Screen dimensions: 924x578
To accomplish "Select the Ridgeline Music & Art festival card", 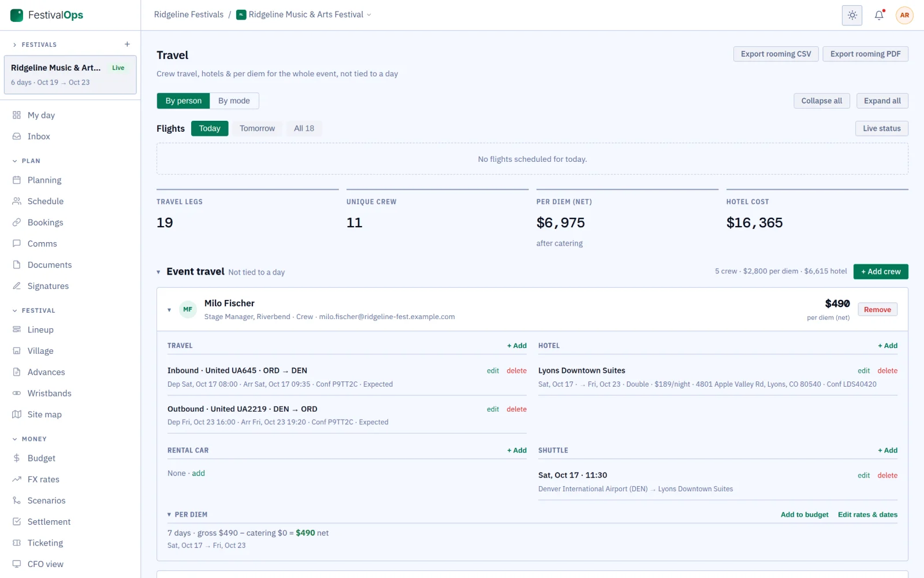I will tap(70, 75).
